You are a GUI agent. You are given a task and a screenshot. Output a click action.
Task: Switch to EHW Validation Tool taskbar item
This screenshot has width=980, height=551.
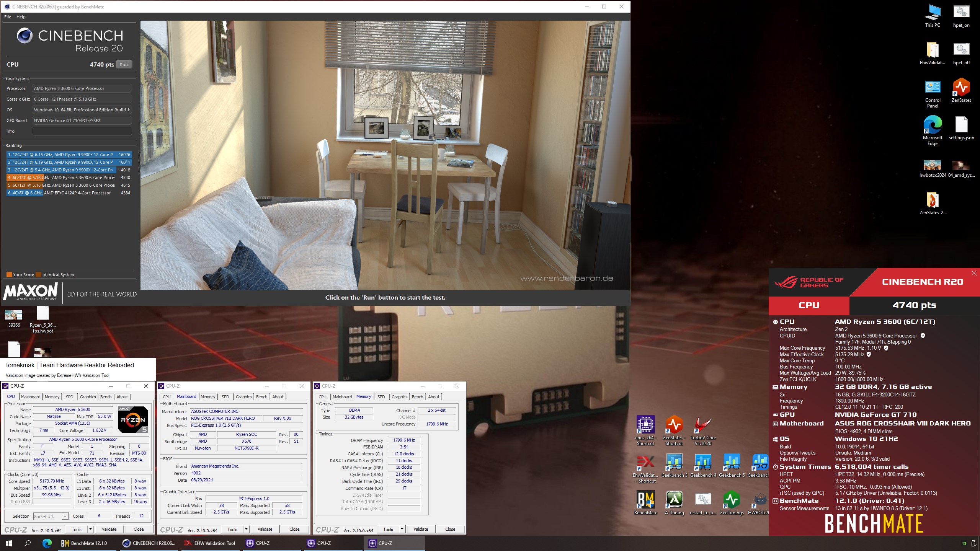[210, 543]
